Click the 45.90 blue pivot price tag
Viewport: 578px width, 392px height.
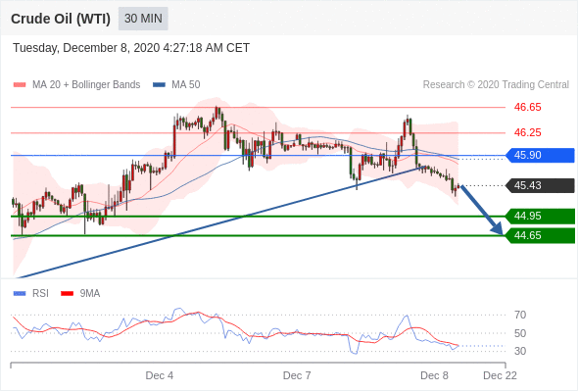(540, 155)
